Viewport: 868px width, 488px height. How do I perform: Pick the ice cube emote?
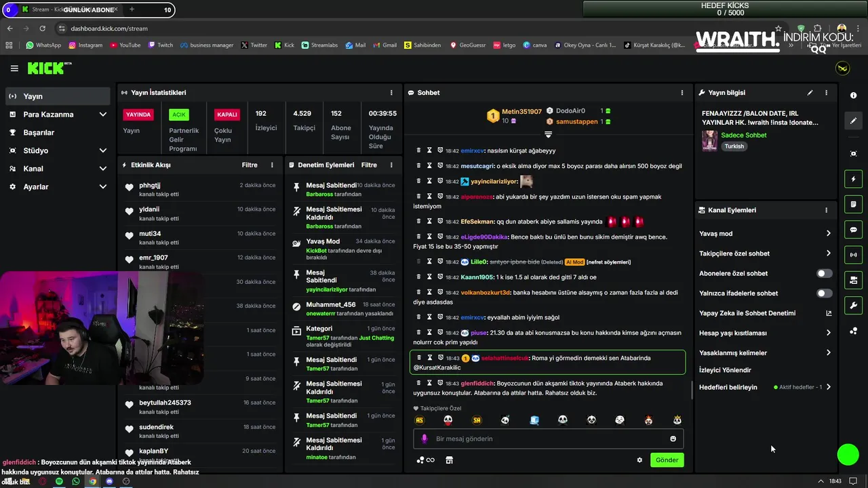click(x=534, y=420)
